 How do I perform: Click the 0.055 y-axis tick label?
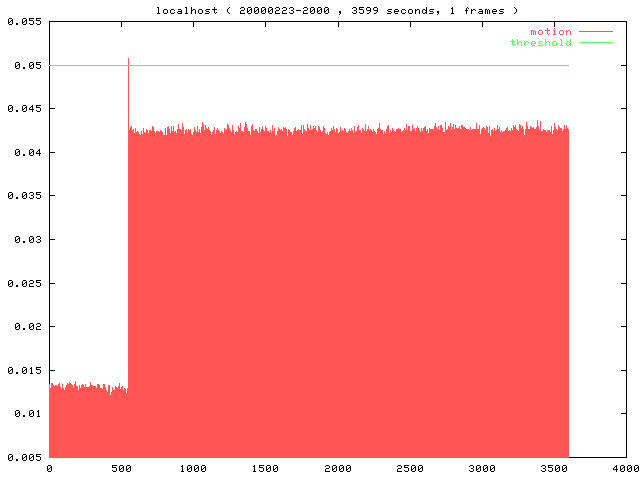pos(20,22)
